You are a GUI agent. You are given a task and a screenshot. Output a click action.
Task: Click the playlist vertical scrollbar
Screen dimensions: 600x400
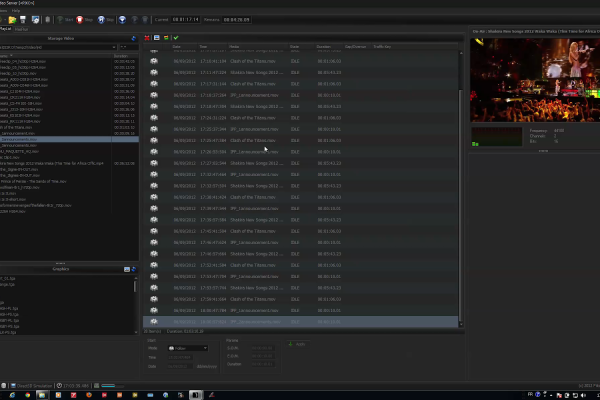click(460, 200)
